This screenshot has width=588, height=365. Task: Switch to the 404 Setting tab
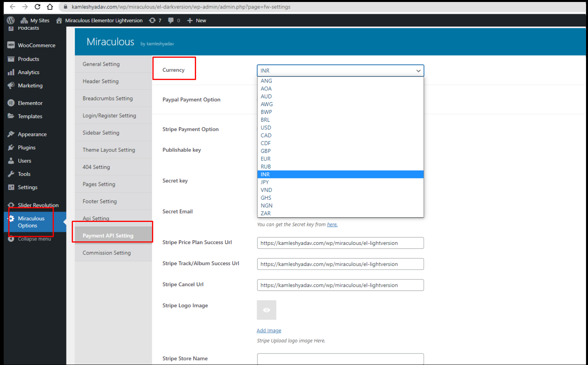(x=113, y=167)
